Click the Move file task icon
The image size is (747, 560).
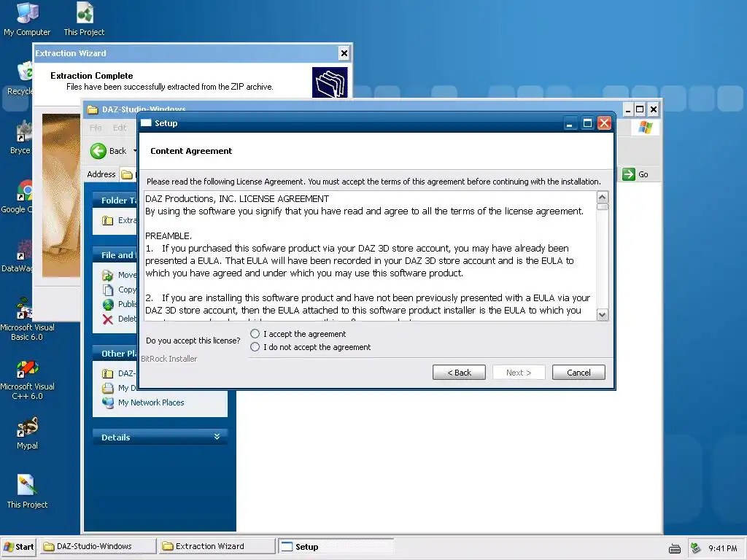tap(108, 275)
